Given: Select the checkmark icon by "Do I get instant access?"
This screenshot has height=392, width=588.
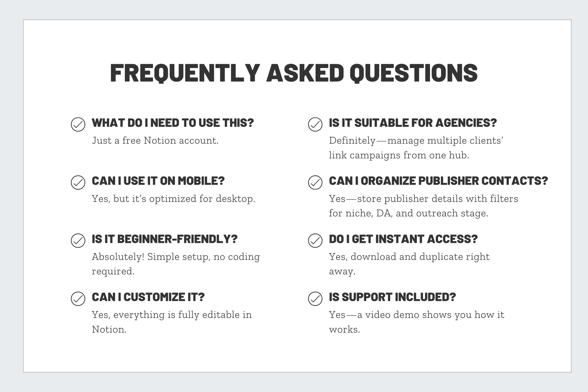Looking at the screenshot, I should tap(315, 240).
